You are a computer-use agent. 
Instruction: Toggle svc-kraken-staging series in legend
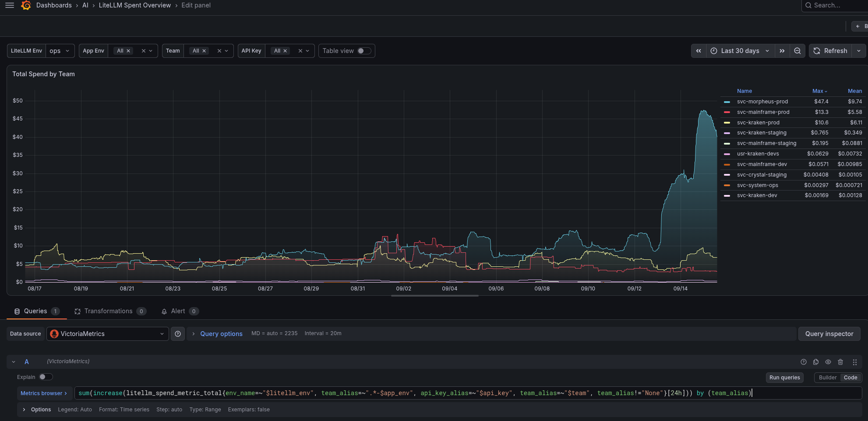point(762,133)
